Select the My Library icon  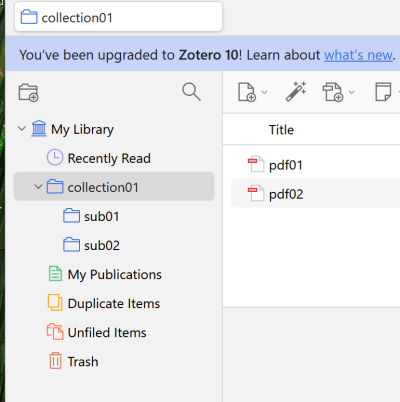pos(39,129)
